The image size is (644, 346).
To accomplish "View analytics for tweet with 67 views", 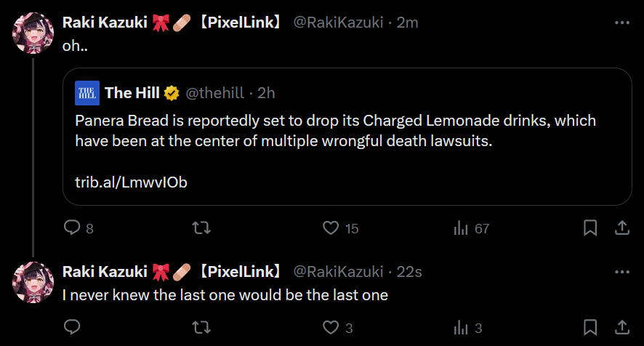I will 461,228.
